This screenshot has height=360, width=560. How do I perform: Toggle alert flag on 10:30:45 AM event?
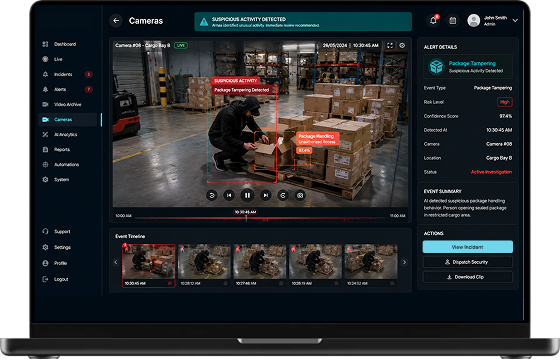[170, 283]
